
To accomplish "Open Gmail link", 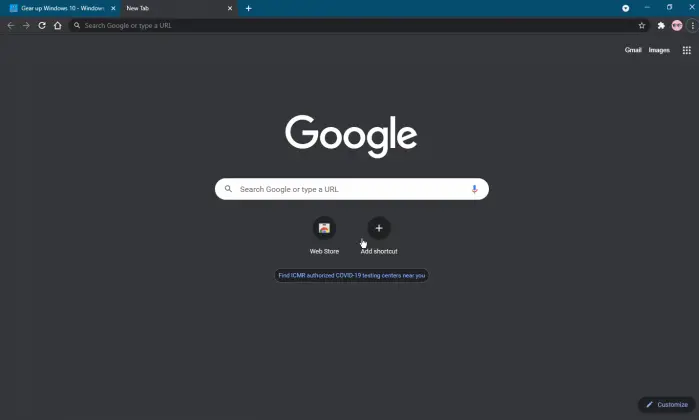I will click(x=633, y=50).
